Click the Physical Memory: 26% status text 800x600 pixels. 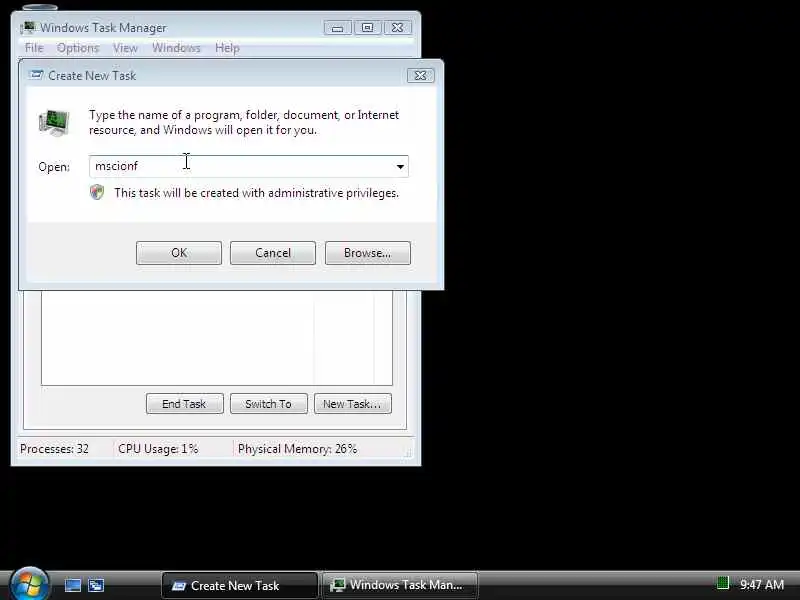click(x=297, y=449)
